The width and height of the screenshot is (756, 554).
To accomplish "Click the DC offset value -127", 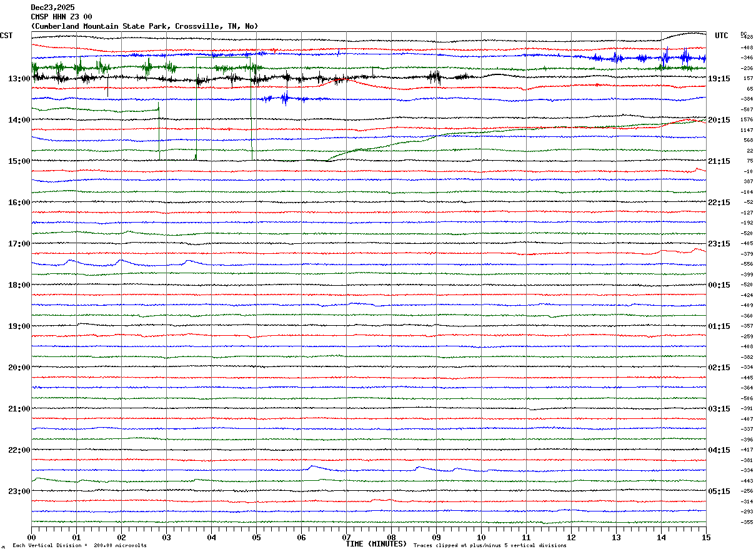I will (747, 213).
